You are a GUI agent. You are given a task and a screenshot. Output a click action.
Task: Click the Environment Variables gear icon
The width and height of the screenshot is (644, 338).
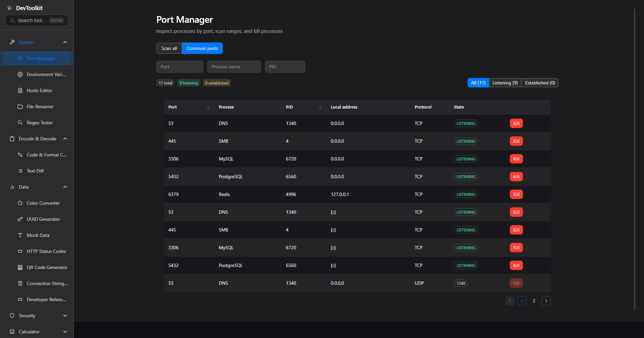20,74
